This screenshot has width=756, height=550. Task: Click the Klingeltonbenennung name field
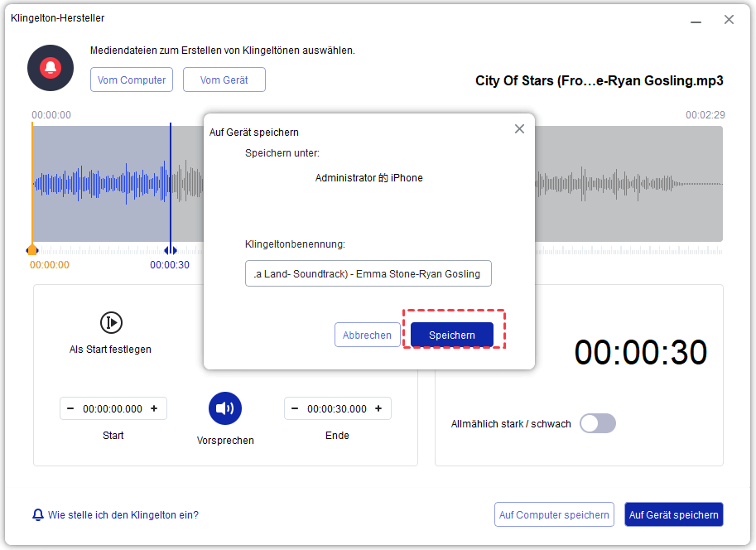tap(368, 273)
